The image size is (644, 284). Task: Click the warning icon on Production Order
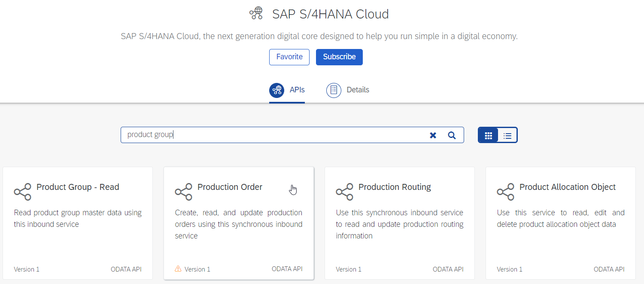[178, 269]
